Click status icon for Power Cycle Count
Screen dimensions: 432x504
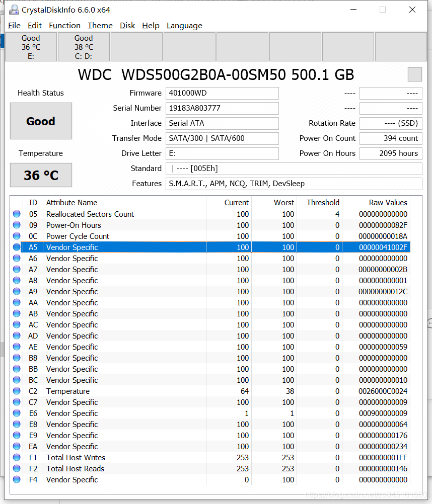(x=17, y=236)
